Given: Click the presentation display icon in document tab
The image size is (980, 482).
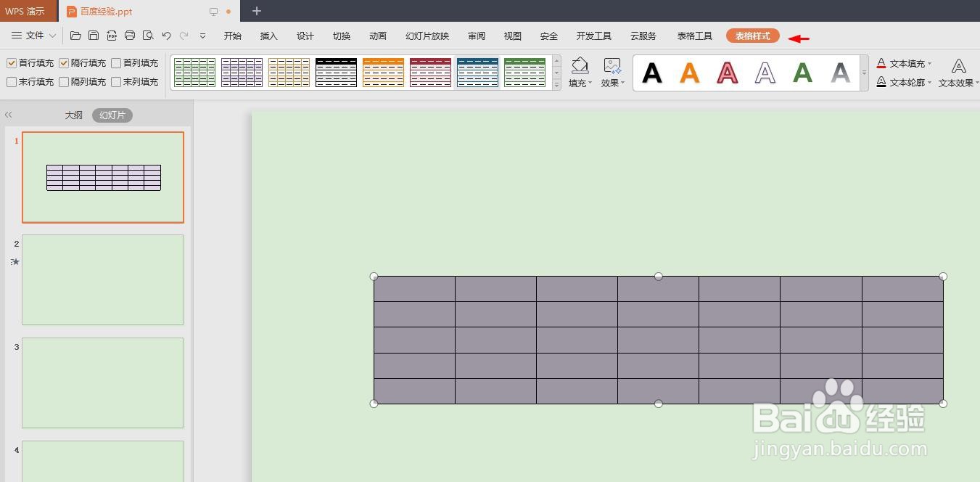Looking at the screenshot, I should click(213, 12).
